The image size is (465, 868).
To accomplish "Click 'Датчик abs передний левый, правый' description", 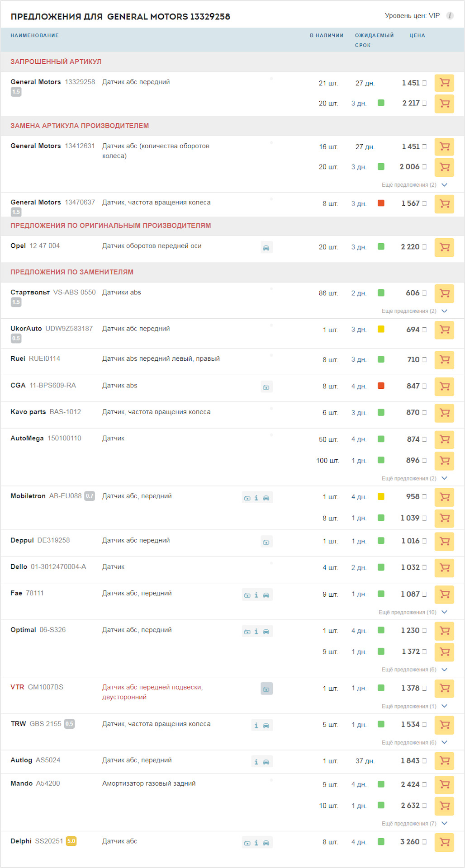I will 161,359.
